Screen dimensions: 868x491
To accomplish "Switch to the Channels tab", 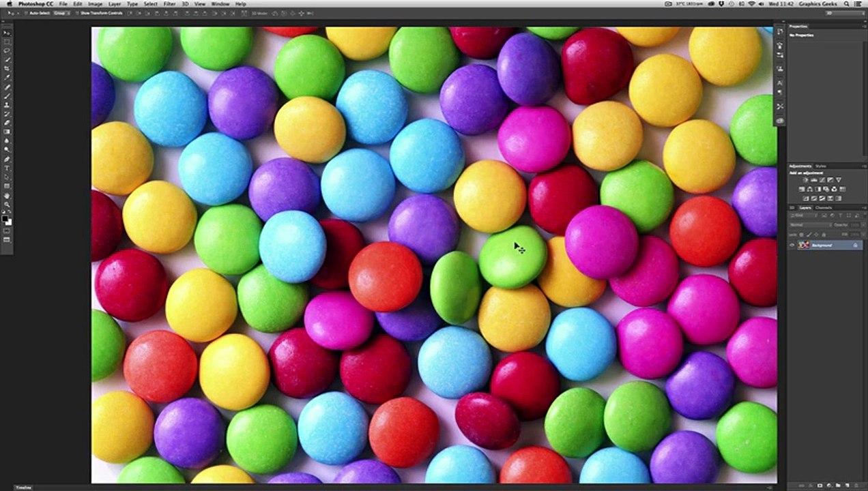I will click(824, 208).
